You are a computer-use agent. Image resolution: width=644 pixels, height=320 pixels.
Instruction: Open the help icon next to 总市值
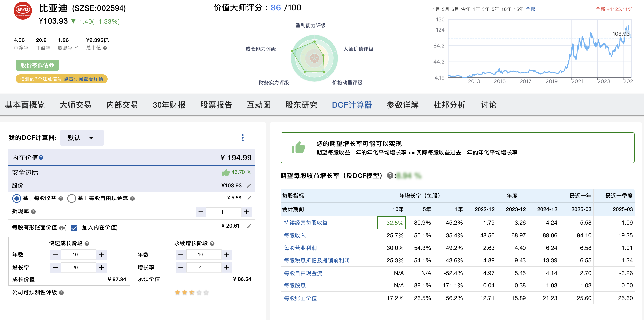[105, 48]
